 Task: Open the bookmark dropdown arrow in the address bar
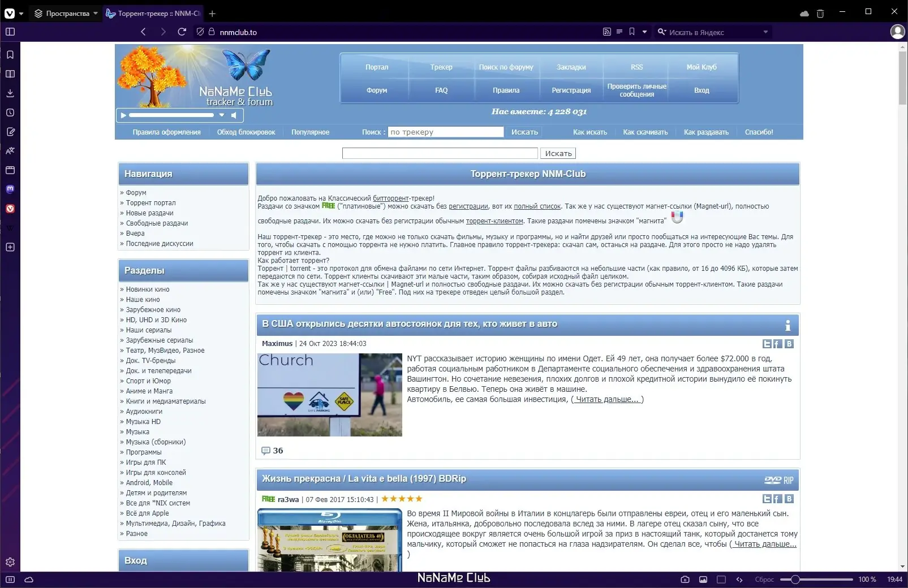[x=644, y=32]
